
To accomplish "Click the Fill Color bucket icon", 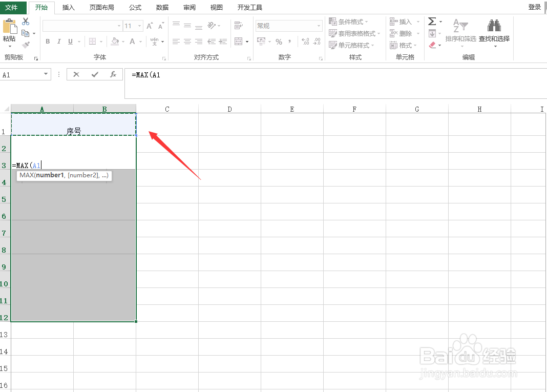I will pos(115,41).
